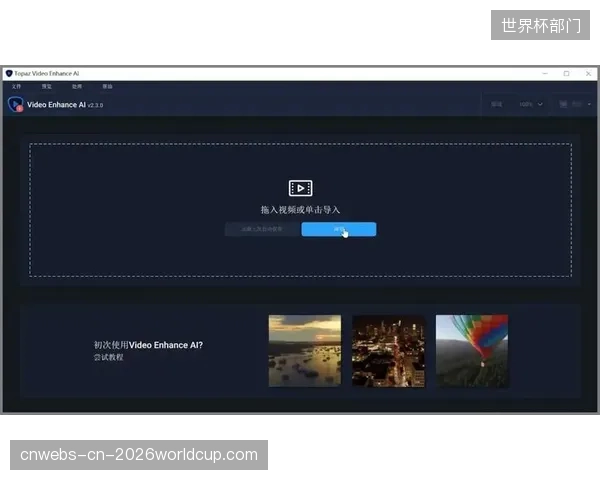Image resolution: width=600 pixels, height=480 pixels.
Task: Click the blue browse button
Action: pos(339,229)
